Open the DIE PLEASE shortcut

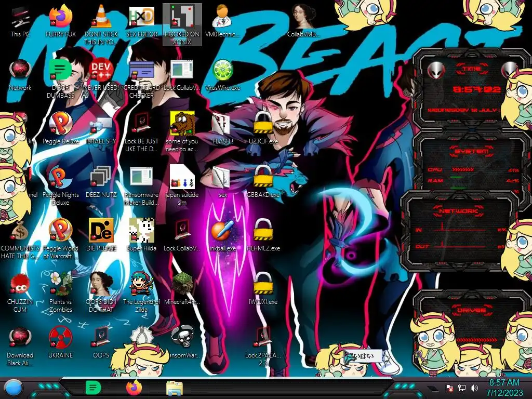[101, 235]
